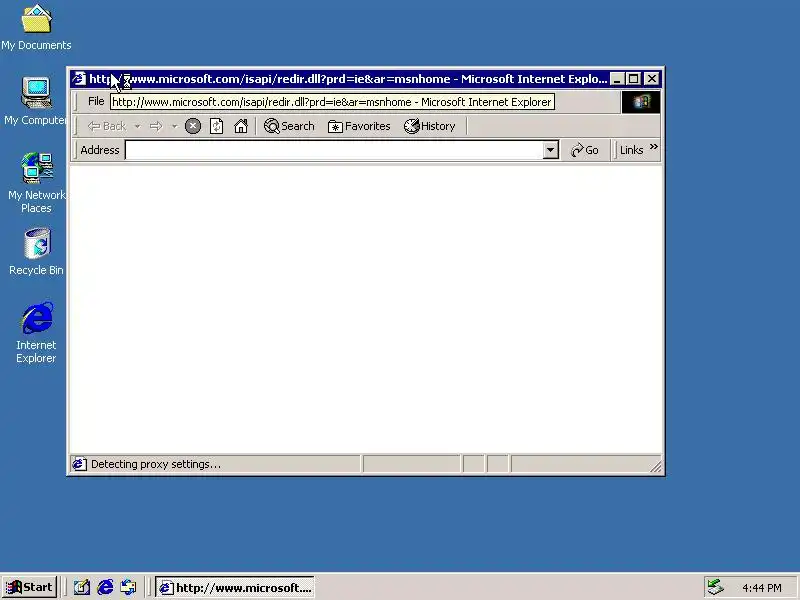Open the Search pane
The height and width of the screenshot is (600, 800).
coord(289,126)
